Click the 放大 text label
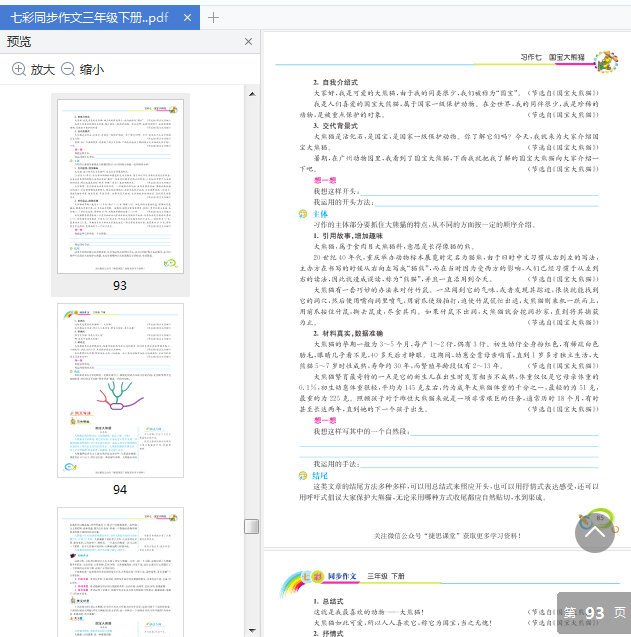The image size is (631, 637). [x=43, y=69]
